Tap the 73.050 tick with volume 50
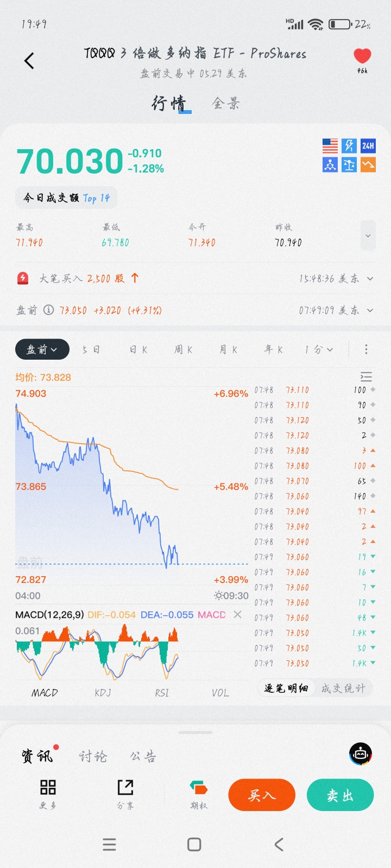 click(x=315, y=648)
